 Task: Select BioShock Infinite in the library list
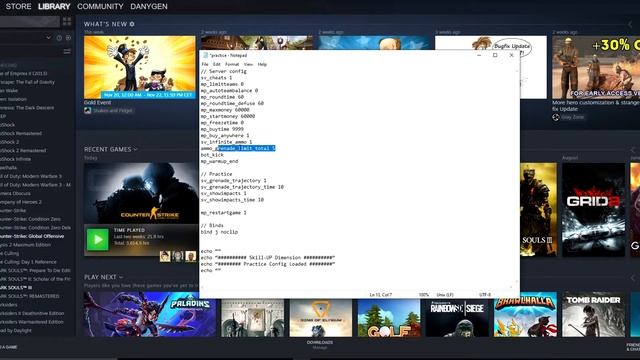pyautogui.click(x=16, y=159)
